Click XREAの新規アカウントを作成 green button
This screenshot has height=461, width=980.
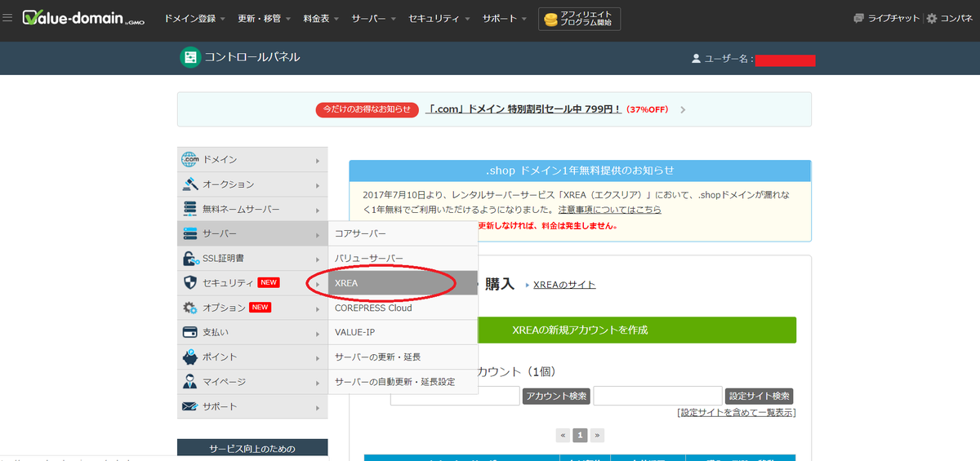580,330
